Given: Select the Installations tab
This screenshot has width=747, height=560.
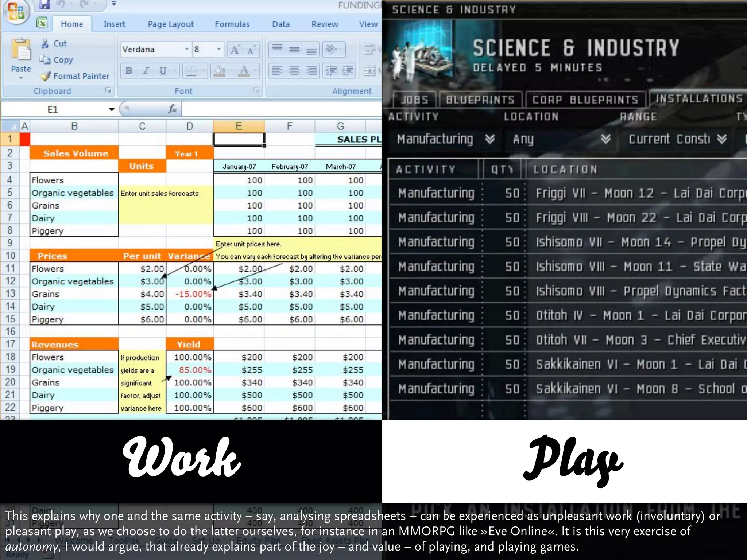Looking at the screenshot, I should point(698,98).
